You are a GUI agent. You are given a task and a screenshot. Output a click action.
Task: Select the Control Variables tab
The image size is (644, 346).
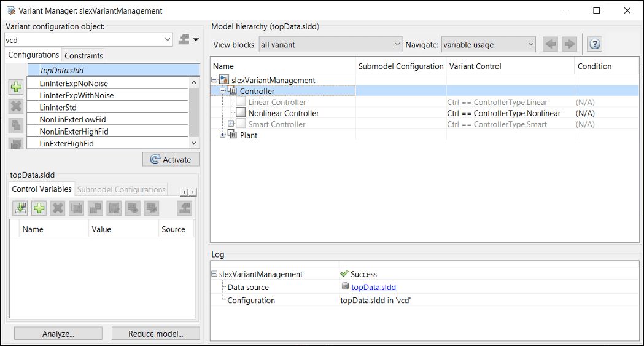(41, 189)
